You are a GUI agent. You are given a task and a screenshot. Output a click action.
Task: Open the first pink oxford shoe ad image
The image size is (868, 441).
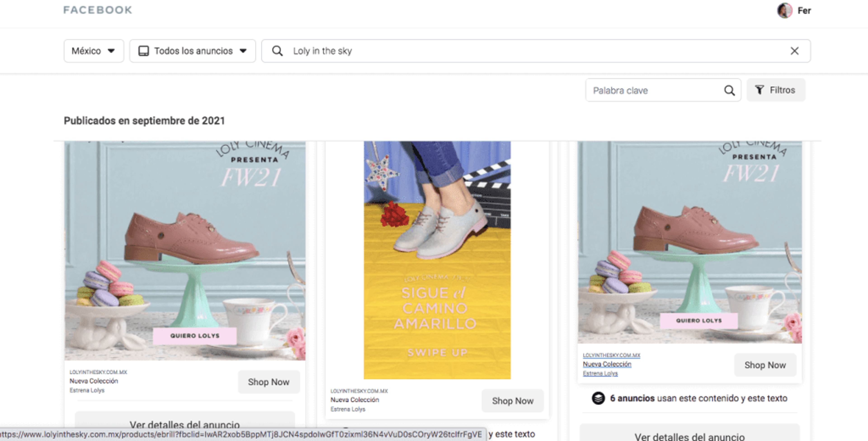185,251
